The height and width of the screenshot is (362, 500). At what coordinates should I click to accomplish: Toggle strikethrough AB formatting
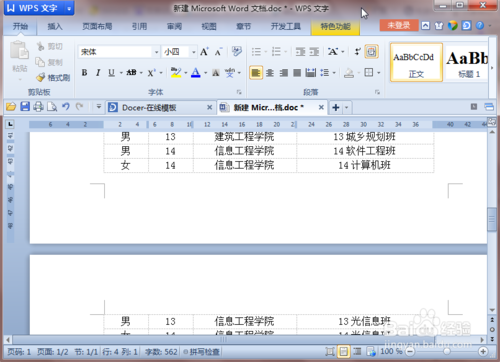point(131,73)
